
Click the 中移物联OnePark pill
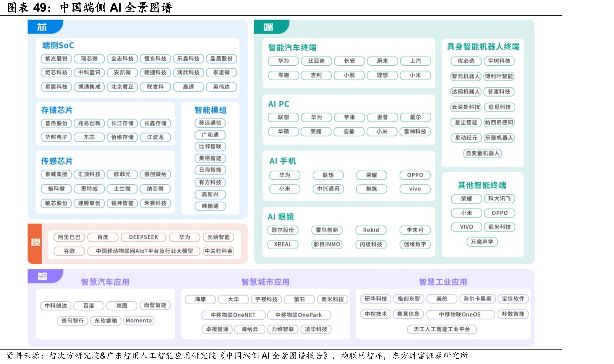click(x=299, y=315)
